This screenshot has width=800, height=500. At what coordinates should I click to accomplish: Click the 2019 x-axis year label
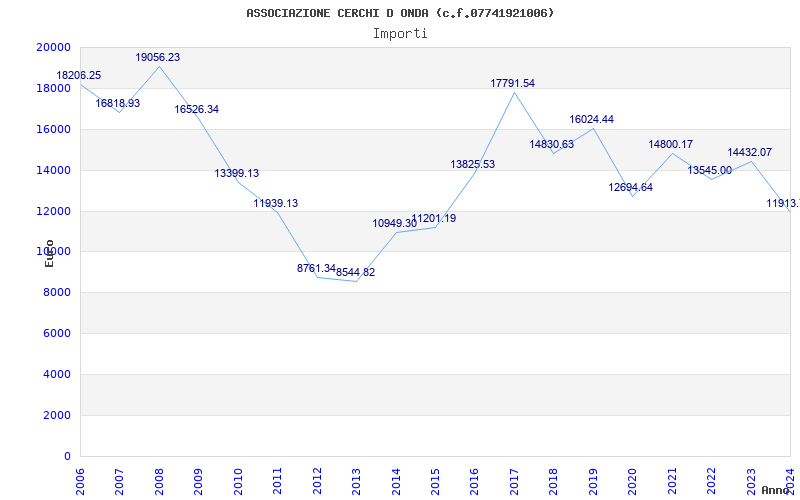pos(593,481)
